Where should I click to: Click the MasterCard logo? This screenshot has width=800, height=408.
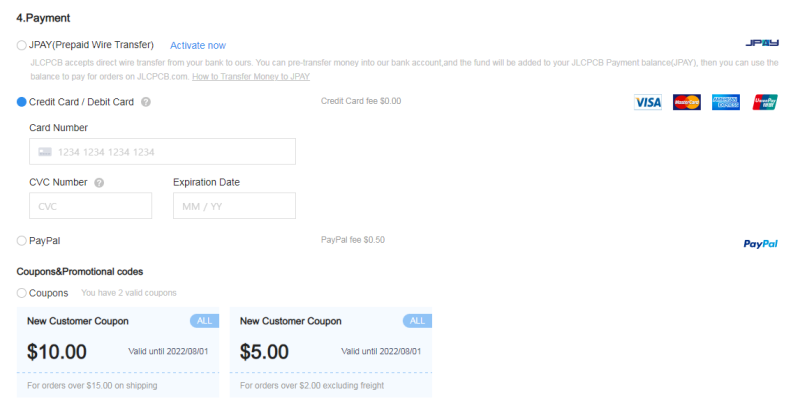[x=686, y=102]
